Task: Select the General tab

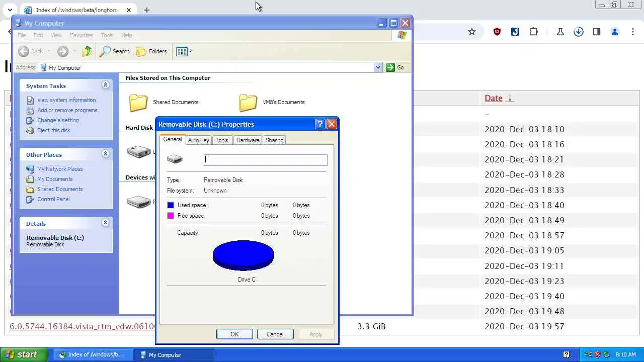Action: point(173,139)
